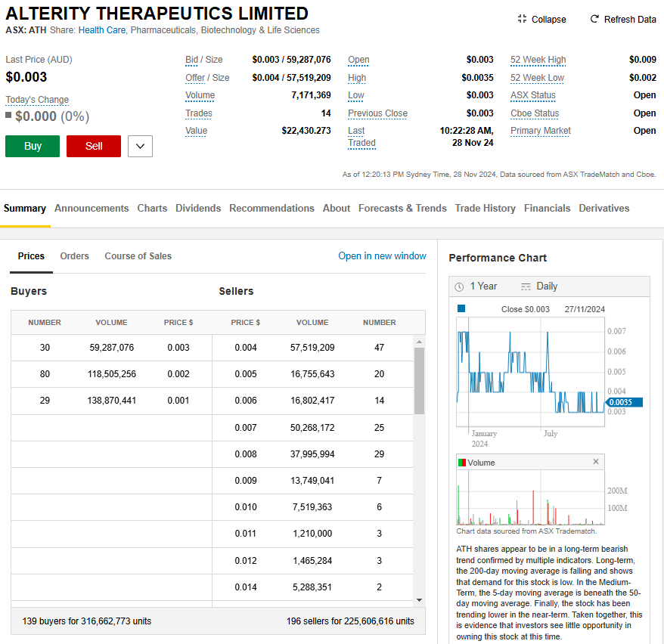Close the Volume chart panel
Image resolution: width=664 pixels, height=644 pixels.
(x=596, y=462)
